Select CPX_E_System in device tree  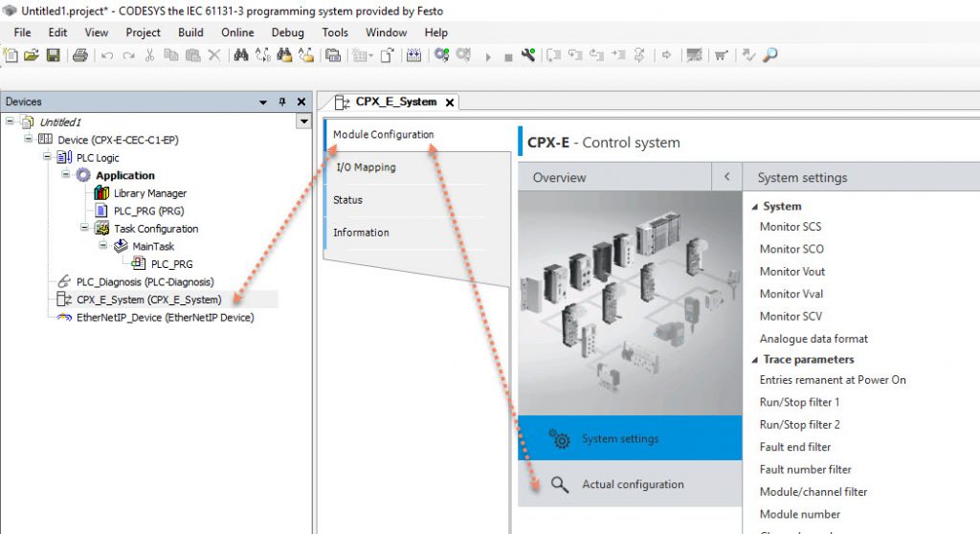pos(148,300)
